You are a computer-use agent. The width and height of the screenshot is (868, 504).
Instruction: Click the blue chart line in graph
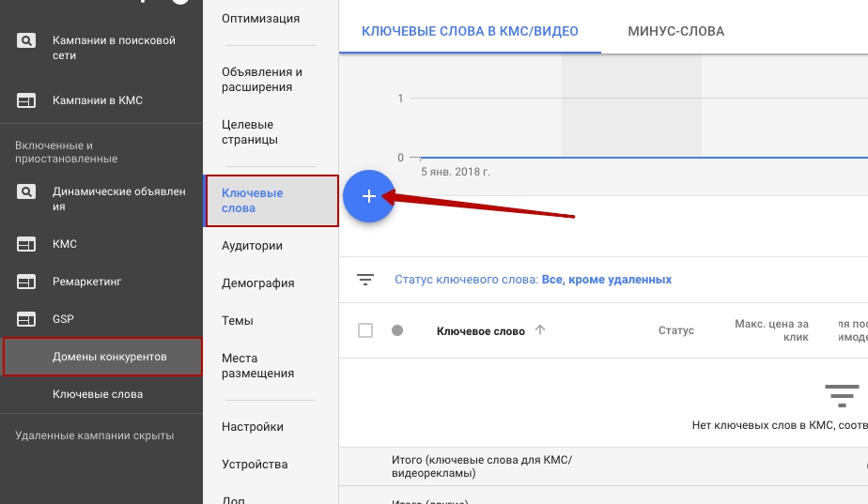643,158
